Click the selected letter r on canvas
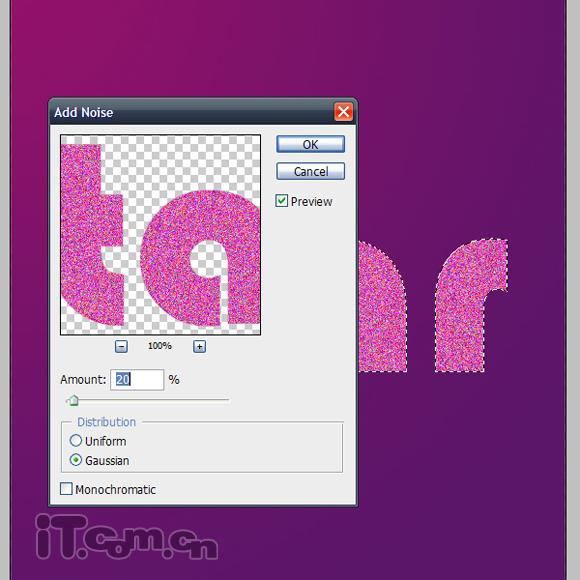Viewport: 580px width, 580px height. coord(471,306)
